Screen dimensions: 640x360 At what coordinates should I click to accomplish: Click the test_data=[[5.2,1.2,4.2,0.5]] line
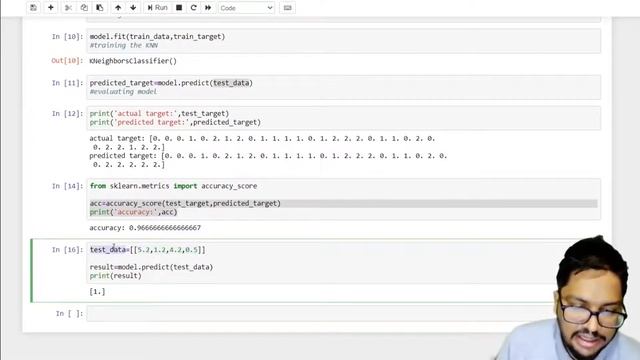pyautogui.click(x=147, y=249)
